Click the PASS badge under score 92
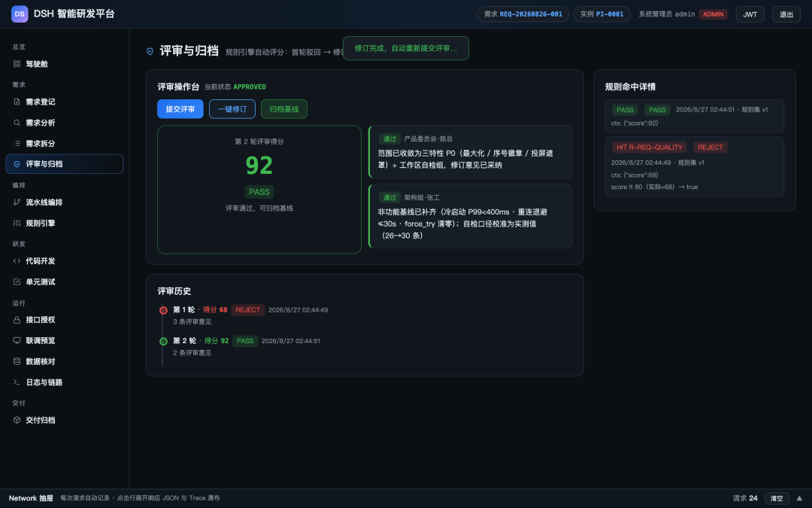Viewport: 812px width, 508px height. click(x=259, y=192)
